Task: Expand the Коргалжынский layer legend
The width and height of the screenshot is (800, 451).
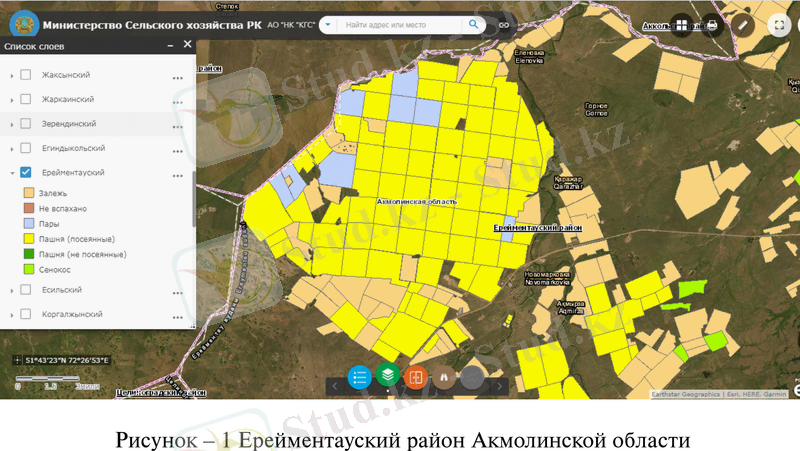Action: click(12, 315)
